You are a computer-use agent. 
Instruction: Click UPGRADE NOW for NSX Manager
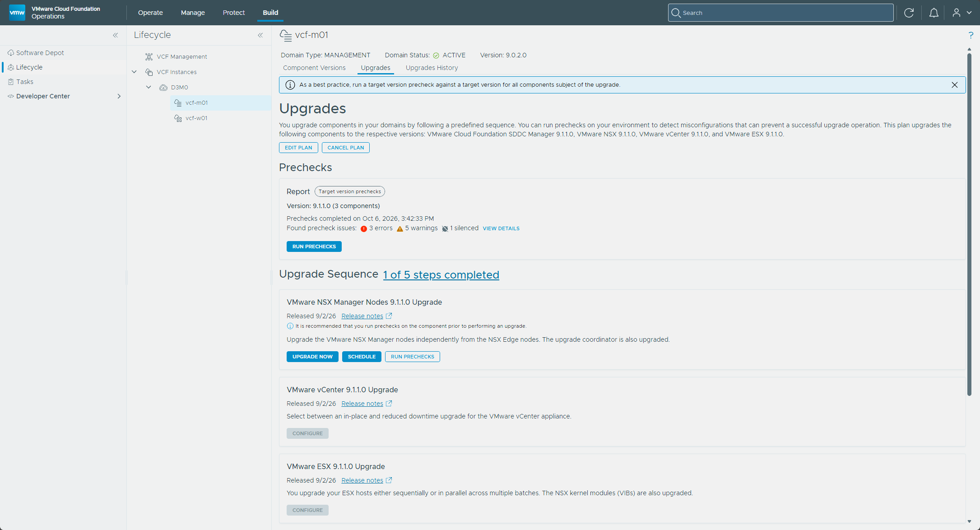pyautogui.click(x=312, y=357)
